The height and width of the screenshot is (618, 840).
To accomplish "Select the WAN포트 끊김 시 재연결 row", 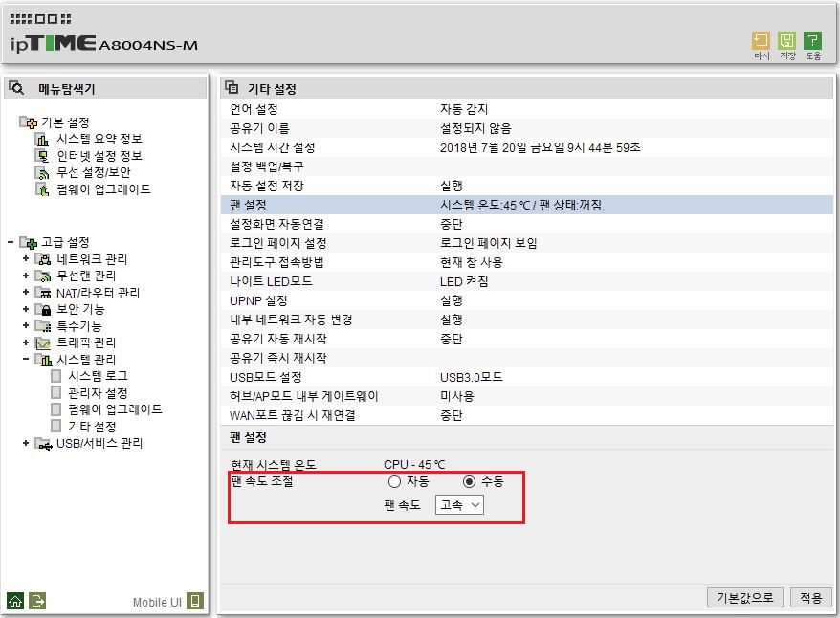I will 528,415.
